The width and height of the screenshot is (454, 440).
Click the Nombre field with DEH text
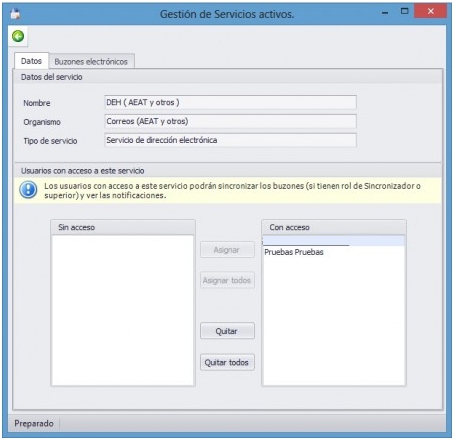coord(230,102)
